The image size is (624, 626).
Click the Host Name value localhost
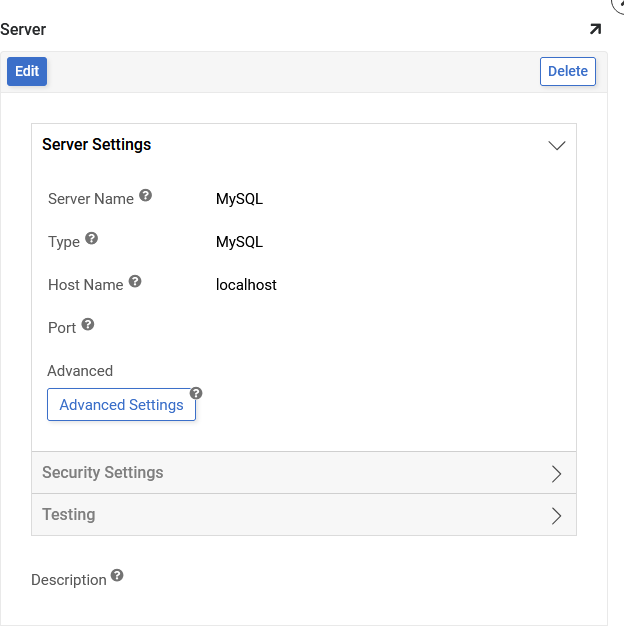(x=246, y=285)
